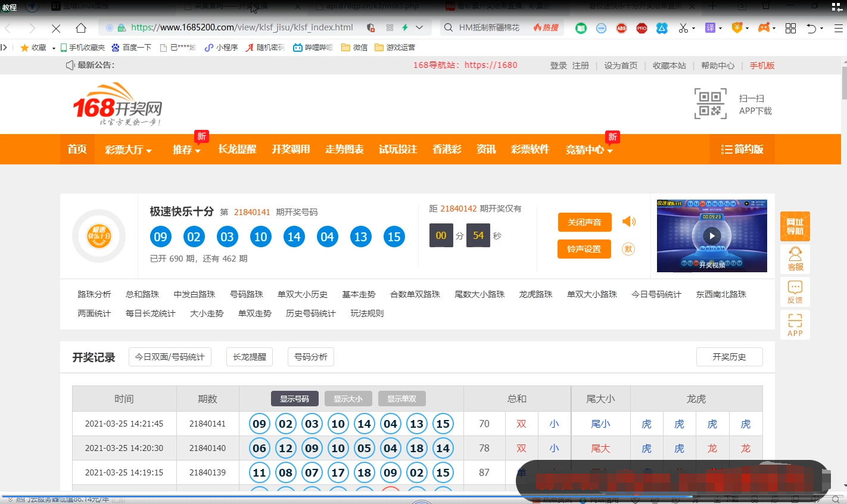Viewport: 847px width, 504px height.
Task: Expand the 竞猜中心 dropdown menu
Action: [588, 150]
